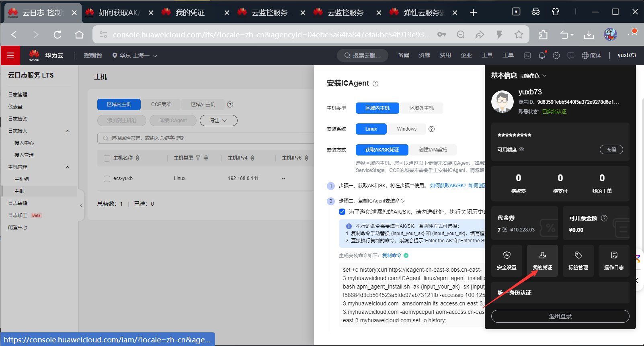Open the 简体 language selector
644x346 pixels.
point(592,55)
